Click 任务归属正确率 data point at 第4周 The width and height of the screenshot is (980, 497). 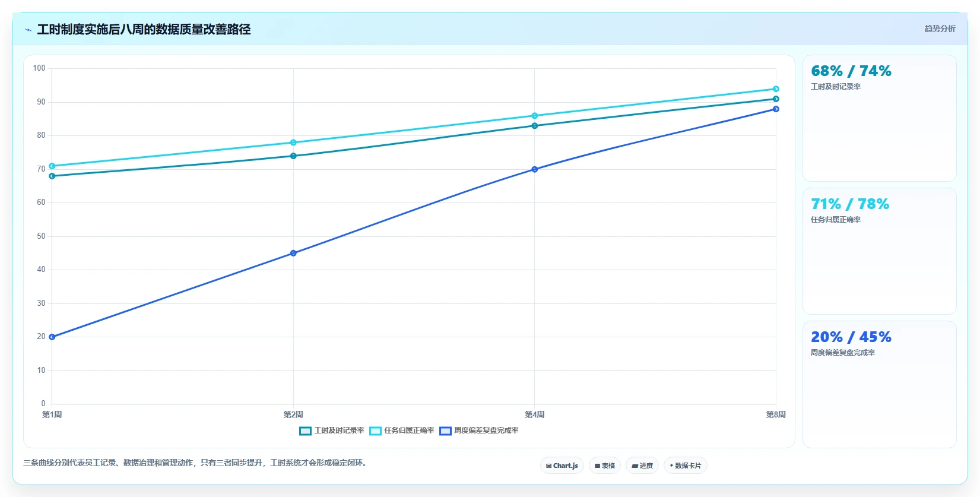(535, 116)
